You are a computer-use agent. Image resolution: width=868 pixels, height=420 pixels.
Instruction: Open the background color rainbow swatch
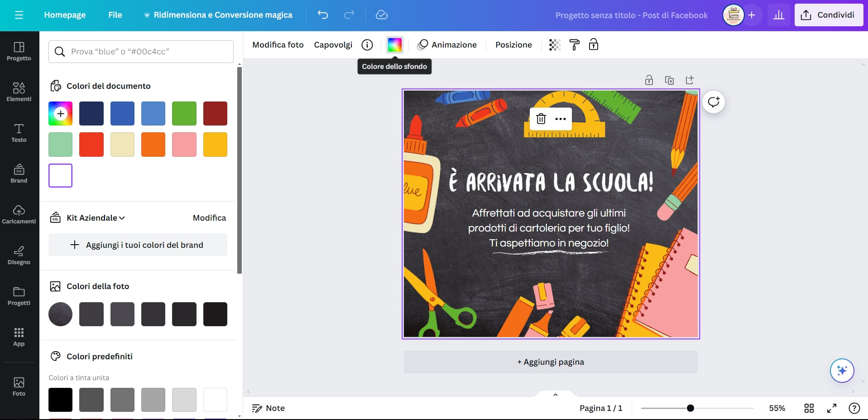coord(395,45)
